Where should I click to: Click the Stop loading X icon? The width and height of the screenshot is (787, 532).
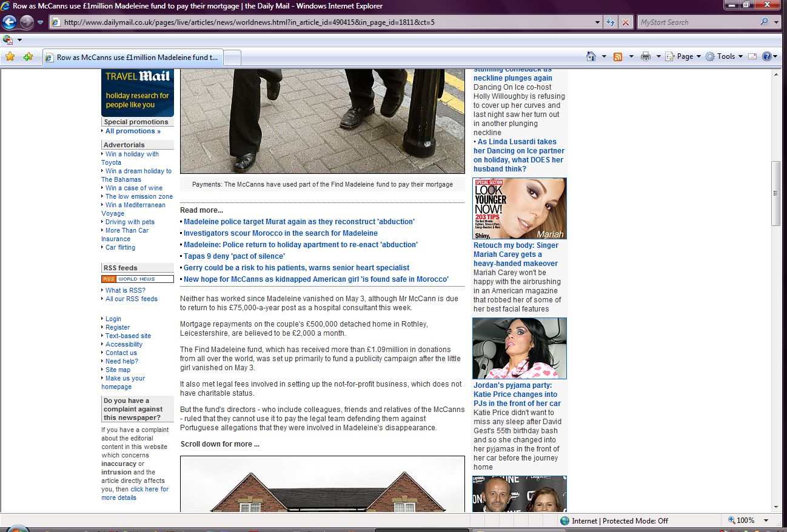coord(625,22)
